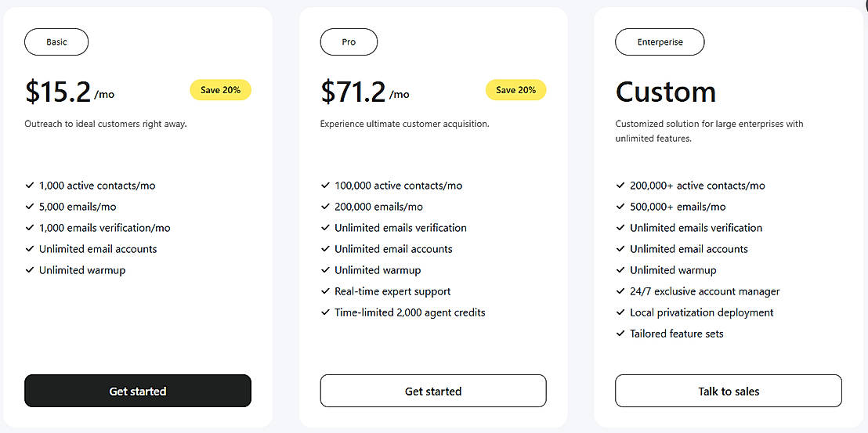The image size is (868, 433).
Task: Click the checkmark beside Tailored feature sets
Action: point(620,334)
